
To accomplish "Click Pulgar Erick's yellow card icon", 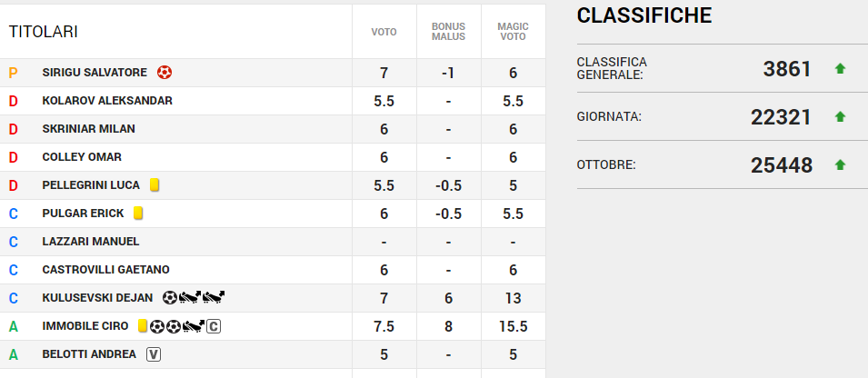I will [x=138, y=214].
